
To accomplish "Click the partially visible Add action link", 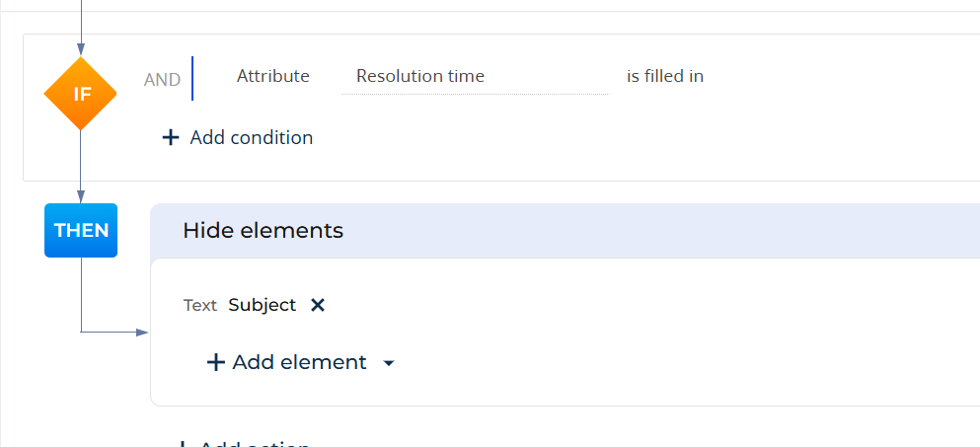I will pos(244,444).
